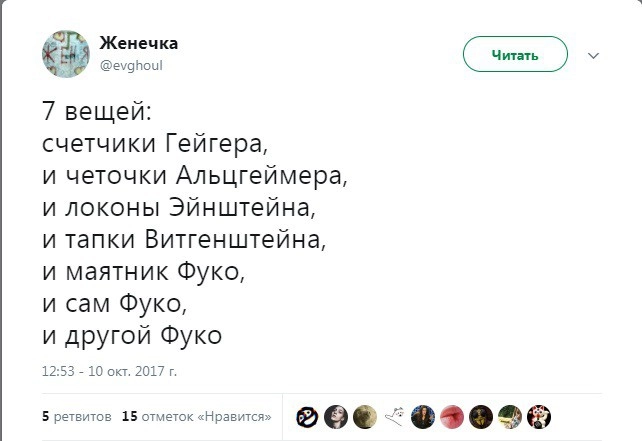Click the eighth liker avatar, green-yellow image

click(510, 416)
